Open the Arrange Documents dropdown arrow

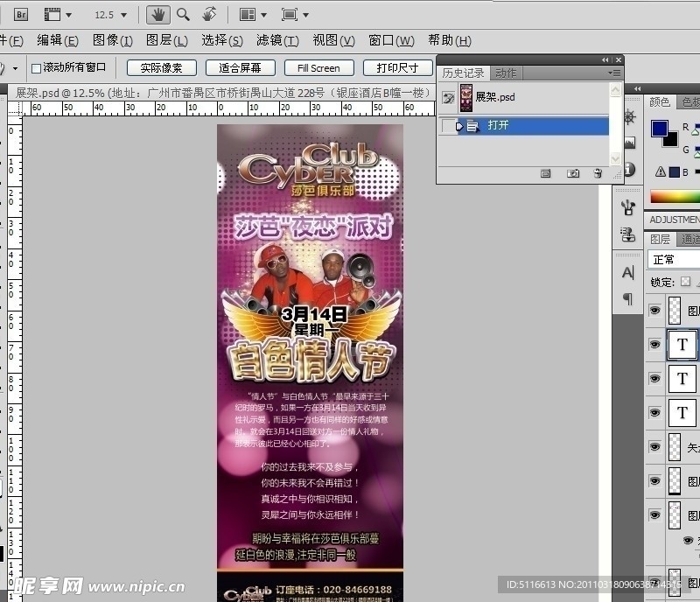point(264,15)
